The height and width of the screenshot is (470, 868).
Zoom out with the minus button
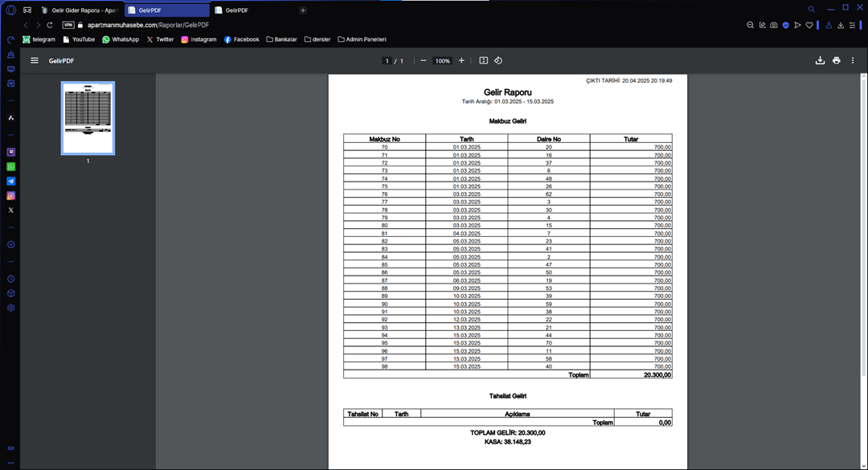point(424,60)
